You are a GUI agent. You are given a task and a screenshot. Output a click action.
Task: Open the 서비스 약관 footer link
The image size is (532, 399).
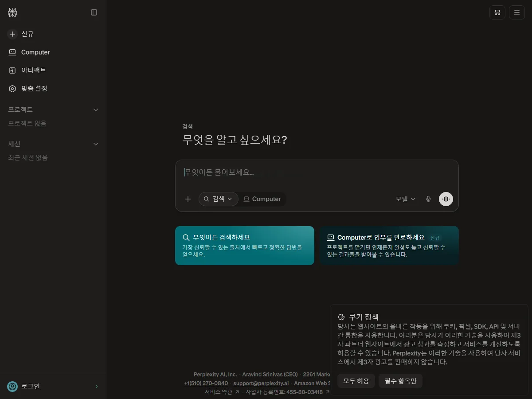click(222, 392)
